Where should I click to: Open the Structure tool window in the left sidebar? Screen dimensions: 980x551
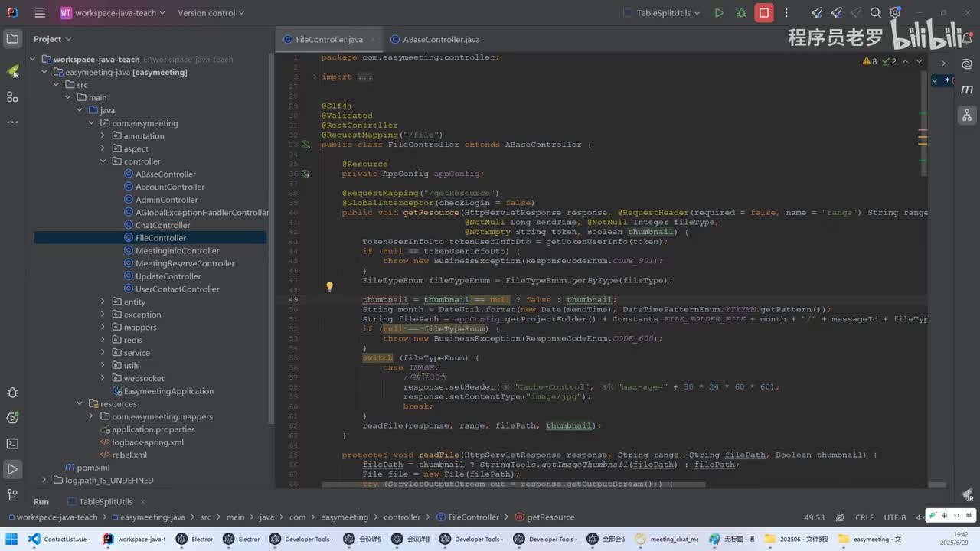(12, 96)
